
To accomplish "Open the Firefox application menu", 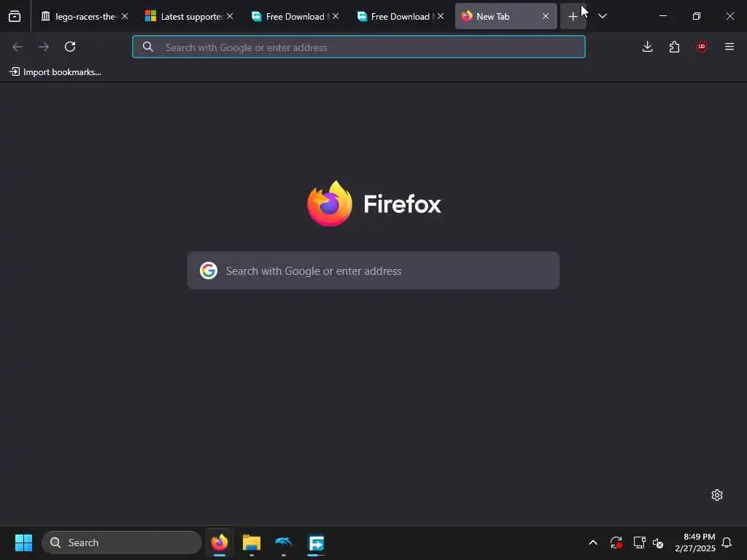I will pyautogui.click(x=729, y=47).
